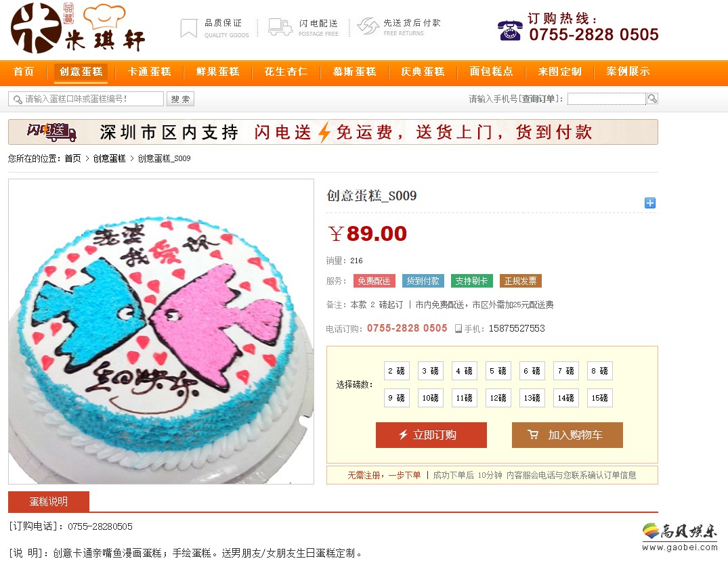Add the cake using 加入购物车
Image resolution: width=728 pixels, height=563 pixels.
568,435
